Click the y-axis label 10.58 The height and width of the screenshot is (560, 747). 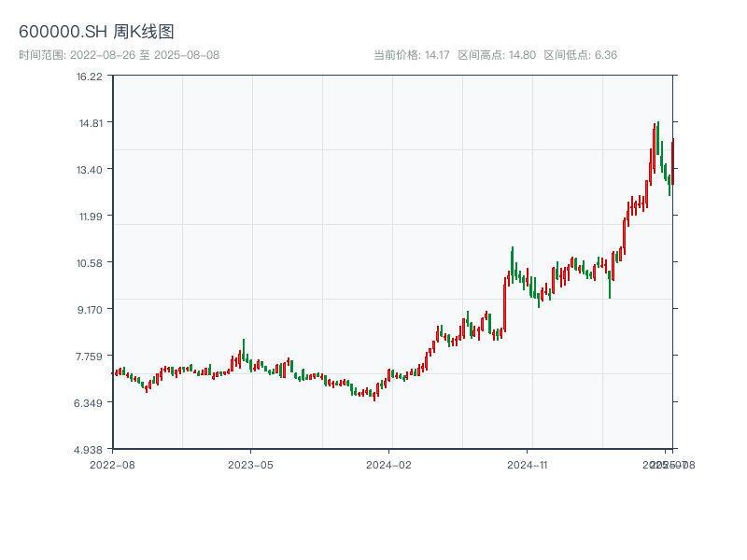pos(90,263)
